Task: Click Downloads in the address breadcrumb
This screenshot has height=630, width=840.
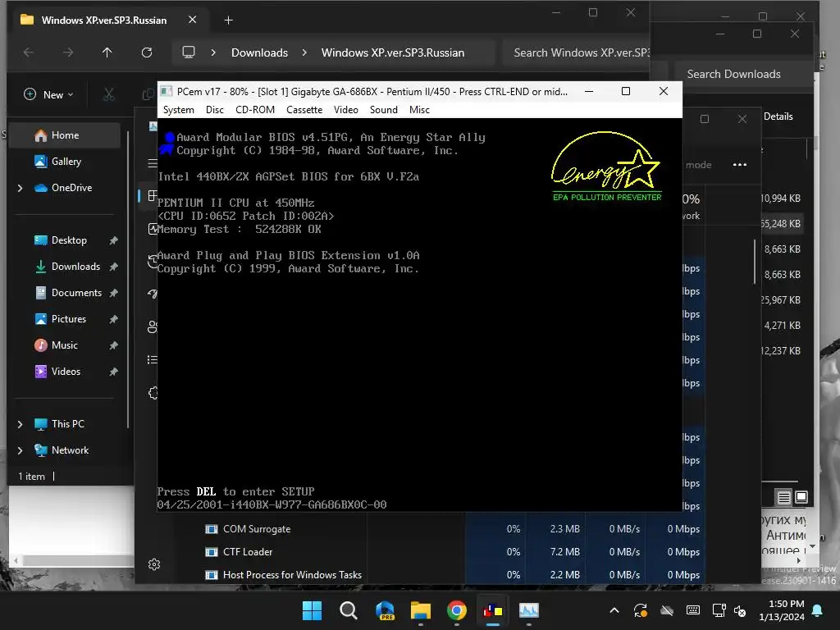Action: [259, 52]
